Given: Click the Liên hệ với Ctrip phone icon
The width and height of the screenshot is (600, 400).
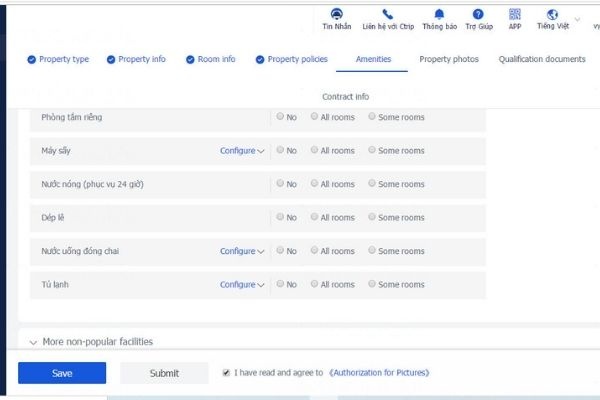Looking at the screenshot, I should pyautogui.click(x=388, y=15).
